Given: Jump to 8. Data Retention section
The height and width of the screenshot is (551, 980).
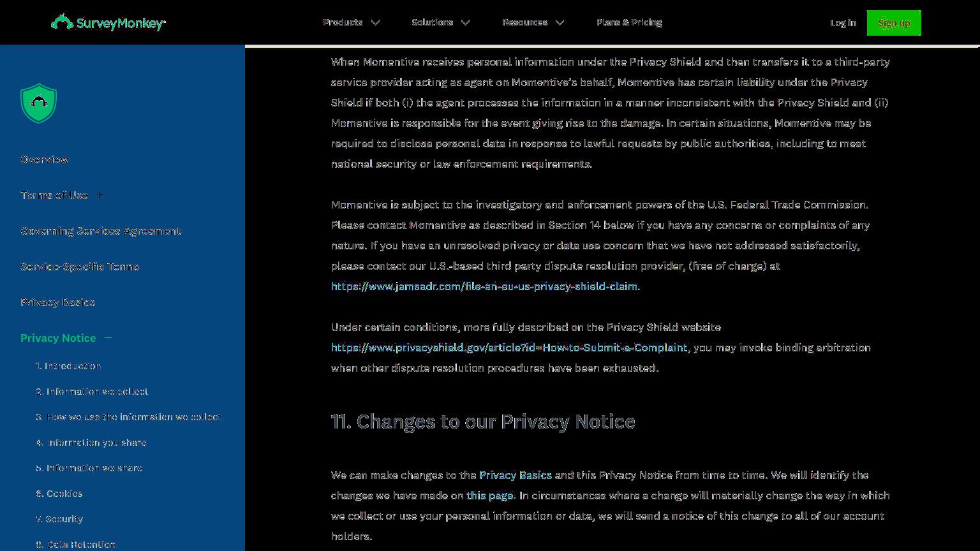Looking at the screenshot, I should click(75, 545).
